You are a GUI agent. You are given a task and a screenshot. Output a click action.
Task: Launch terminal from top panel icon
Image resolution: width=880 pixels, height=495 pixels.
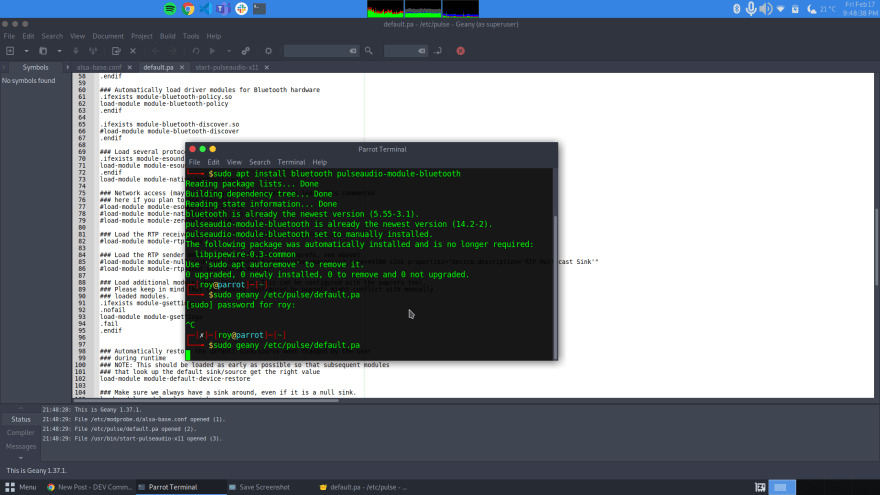pos(259,8)
